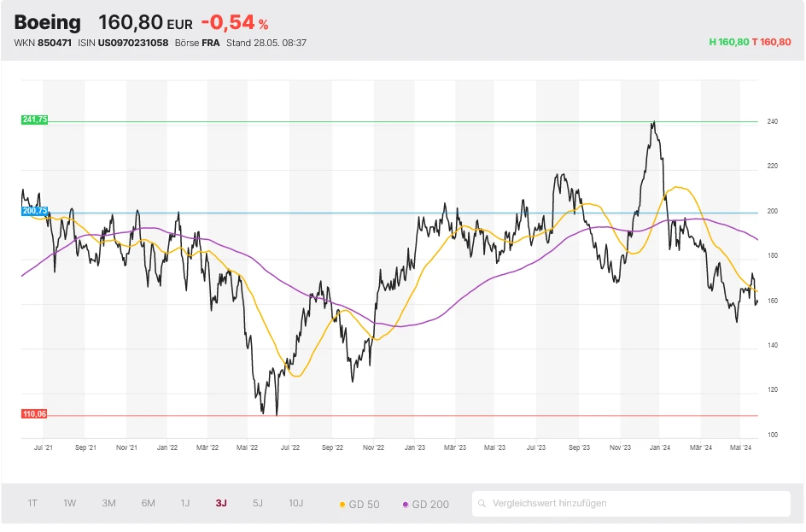Image resolution: width=806 pixels, height=532 pixels.
Task: Switch chart range to 1W
Action: [70, 503]
